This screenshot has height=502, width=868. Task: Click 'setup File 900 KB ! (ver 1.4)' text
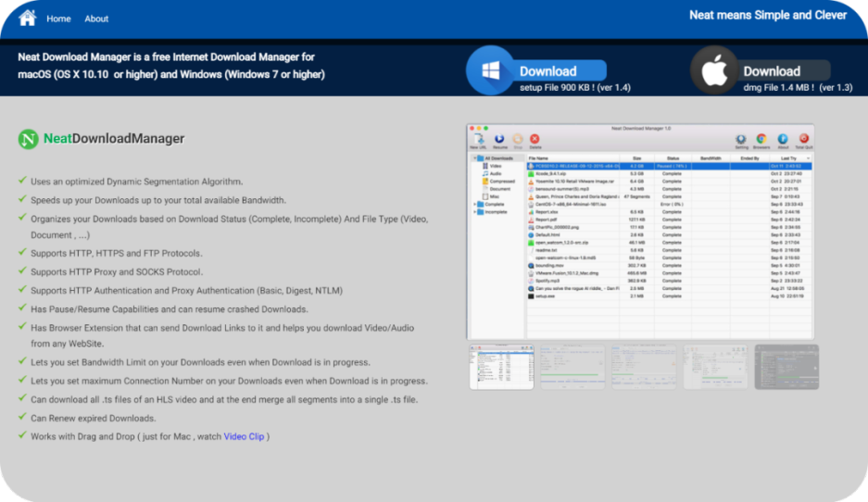(575, 87)
